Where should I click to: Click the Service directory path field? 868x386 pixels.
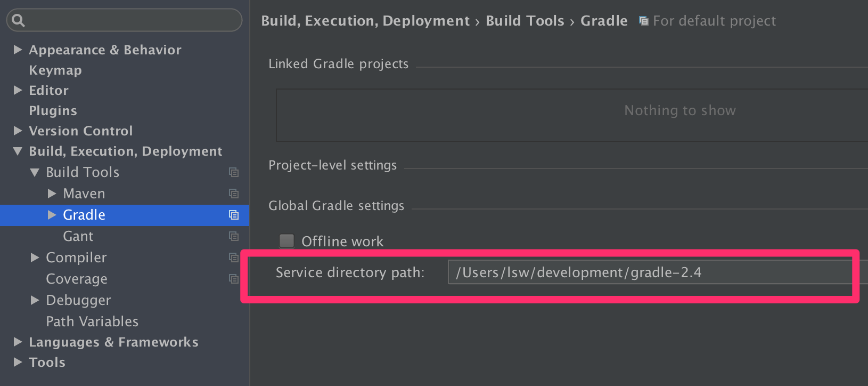[650, 272]
